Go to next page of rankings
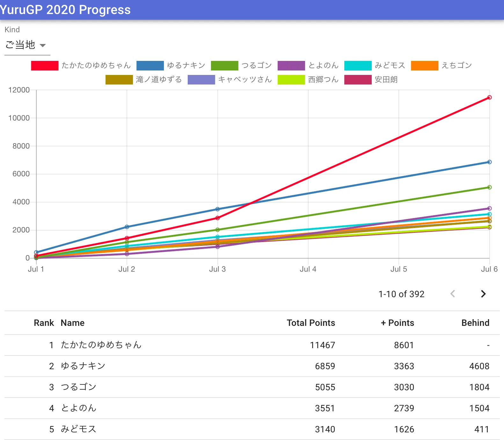 (483, 294)
